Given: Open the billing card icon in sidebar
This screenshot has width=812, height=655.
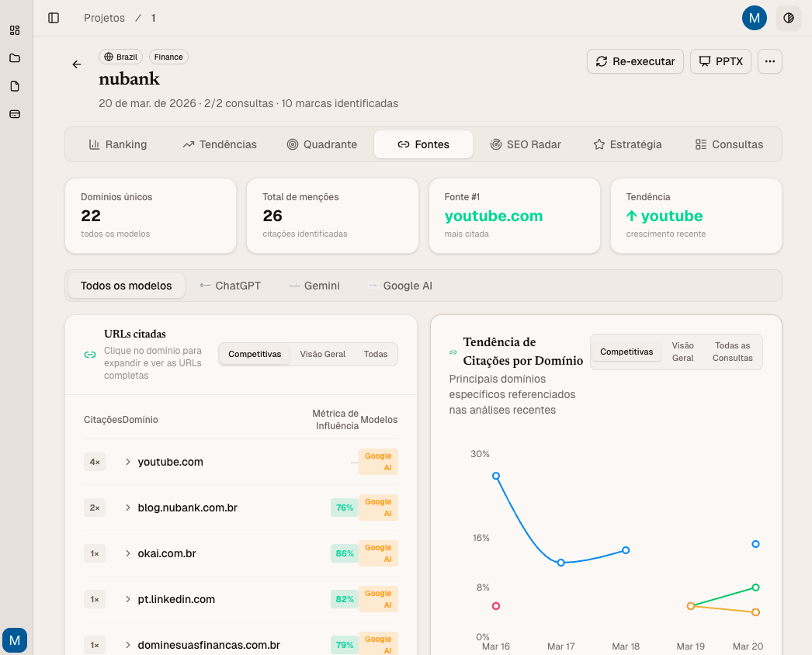Looking at the screenshot, I should point(15,114).
